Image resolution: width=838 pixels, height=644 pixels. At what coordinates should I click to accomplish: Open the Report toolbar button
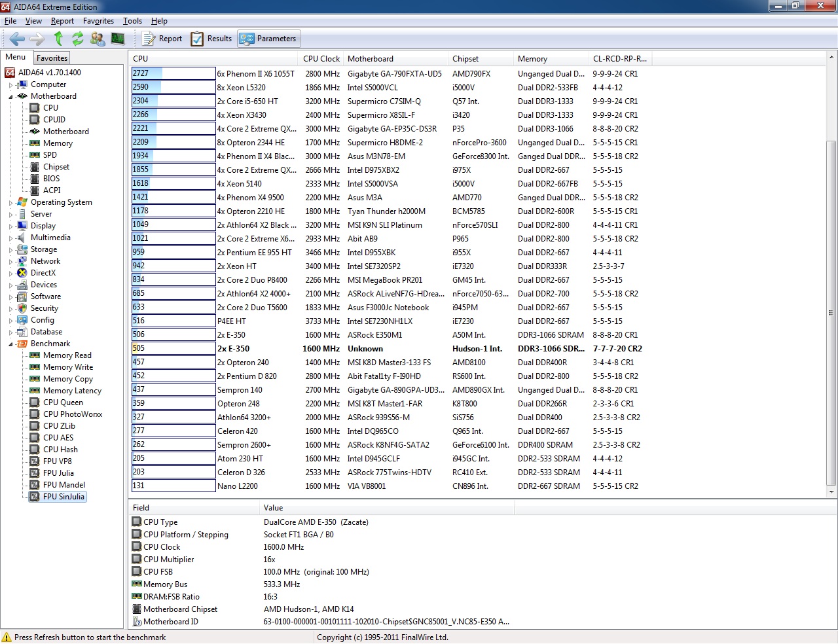pos(162,39)
